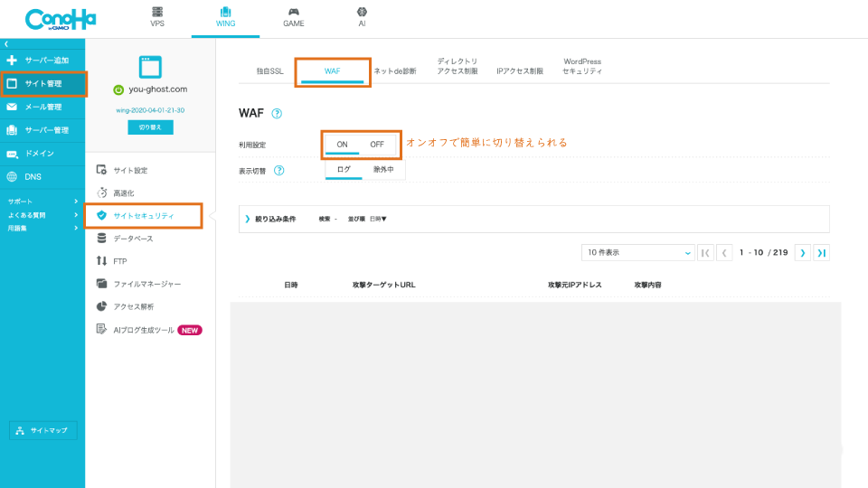
Task: Click the WAF help question mark icon
Action: point(277,114)
